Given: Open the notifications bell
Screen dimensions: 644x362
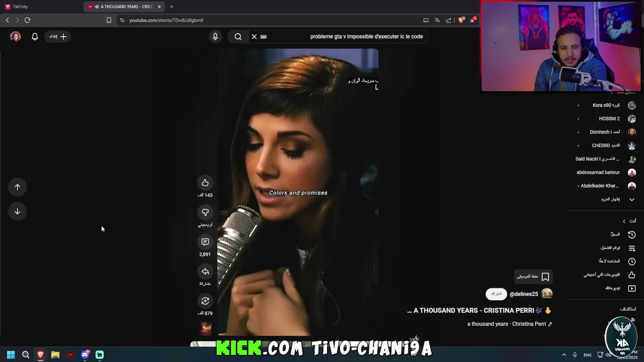Looking at the screenshot, I should click(x=35, y=37).
